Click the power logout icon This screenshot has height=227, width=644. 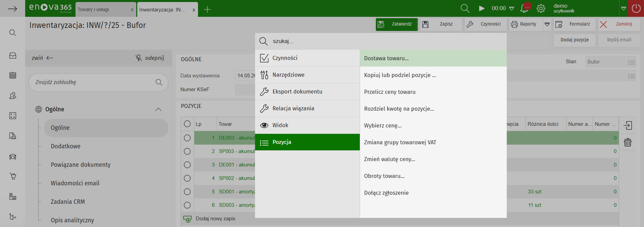click(x=636, y=8)
